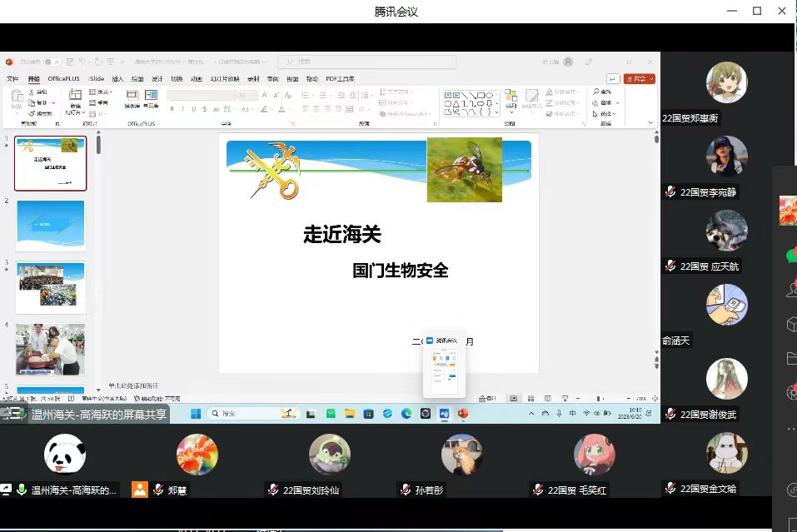Open the iSlide ribbon tab
The image size is (797, 532).
[96, 79]
